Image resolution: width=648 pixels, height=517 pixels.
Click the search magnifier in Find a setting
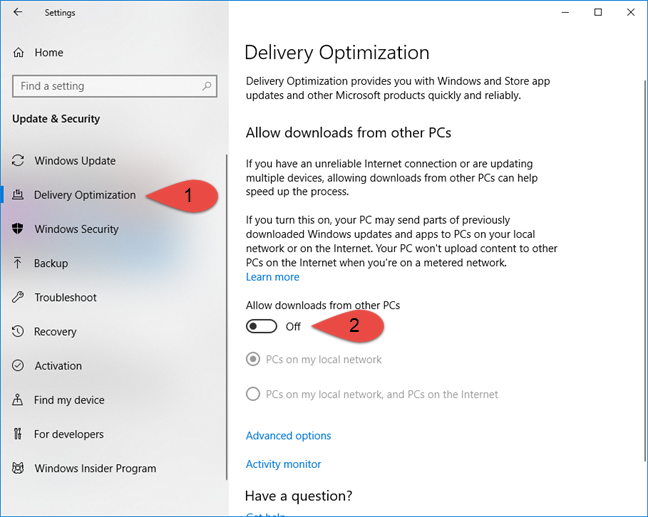pos(207,86)
